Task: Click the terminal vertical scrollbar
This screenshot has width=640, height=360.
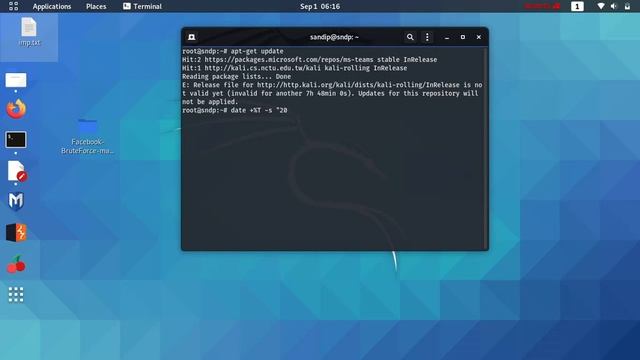Action: [x=486, y=148]
